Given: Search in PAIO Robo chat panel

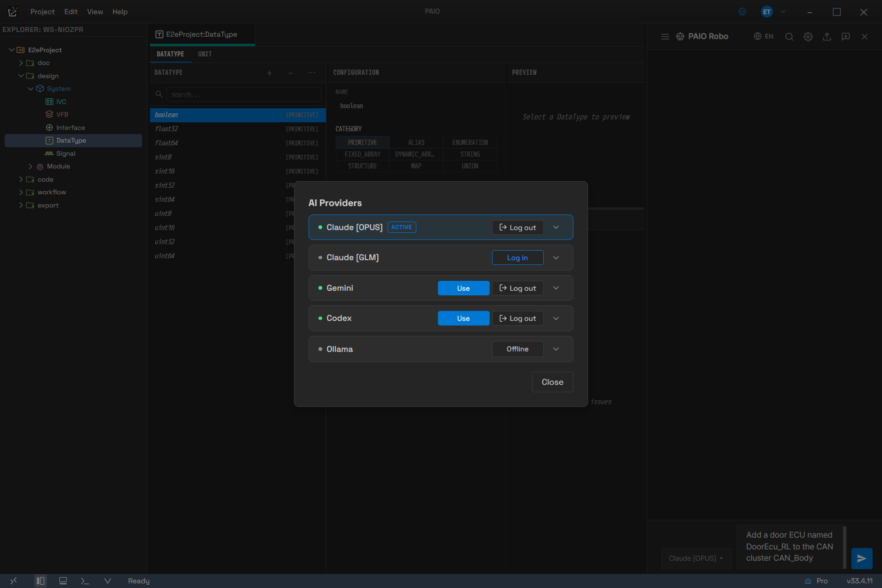Looking at the screenshot, I should pos(789,37).
